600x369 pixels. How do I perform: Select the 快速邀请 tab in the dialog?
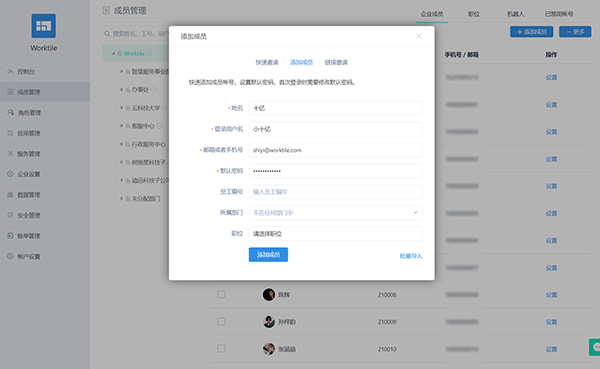click(x=267, y=62)
